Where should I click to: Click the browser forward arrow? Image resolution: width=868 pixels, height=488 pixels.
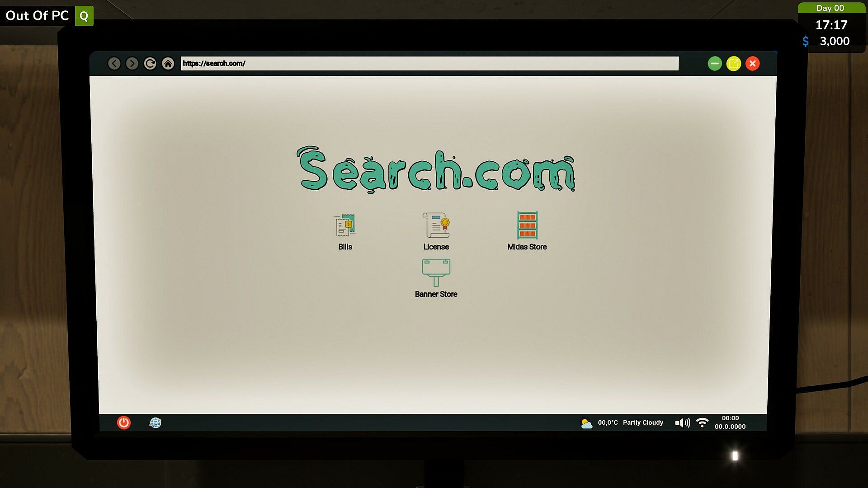pyautogui.click(x=132, y=64)
